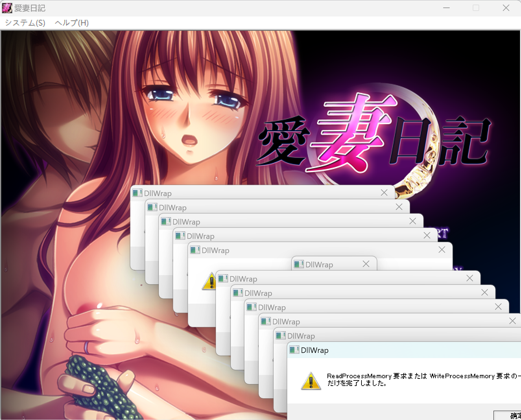Screen dimensions: 521x420
Task: Click icon of DllWrap dialog directly behind frontmost one
Action: 280,336
